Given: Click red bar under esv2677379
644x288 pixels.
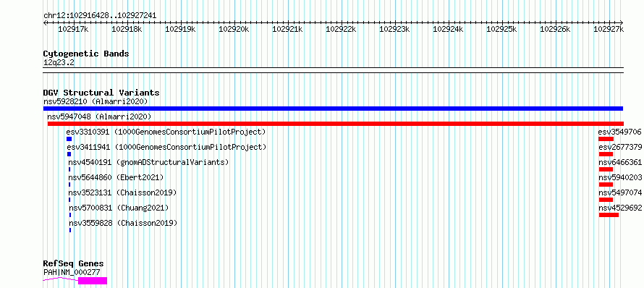Looking at the screenshot, I should click(x=606, y=154).
